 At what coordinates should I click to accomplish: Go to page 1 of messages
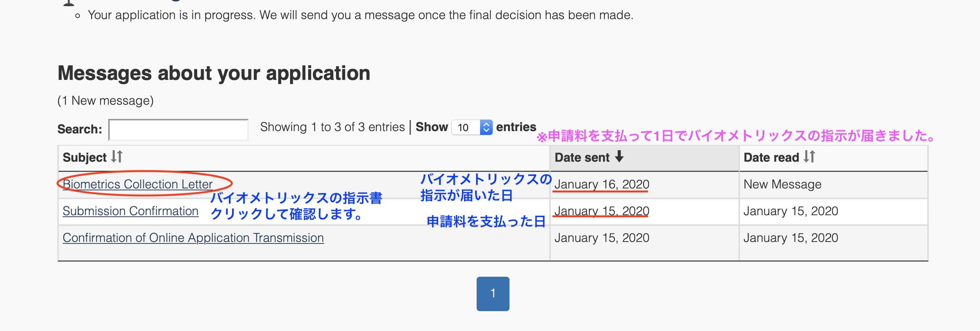point(493,294)
